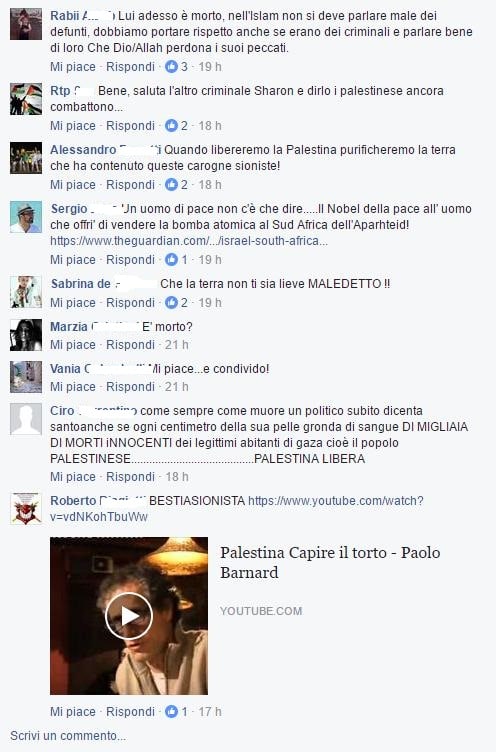The image size is (496, 752).
Task: Play the Paolo Barnard video
Action: (129, 616)
